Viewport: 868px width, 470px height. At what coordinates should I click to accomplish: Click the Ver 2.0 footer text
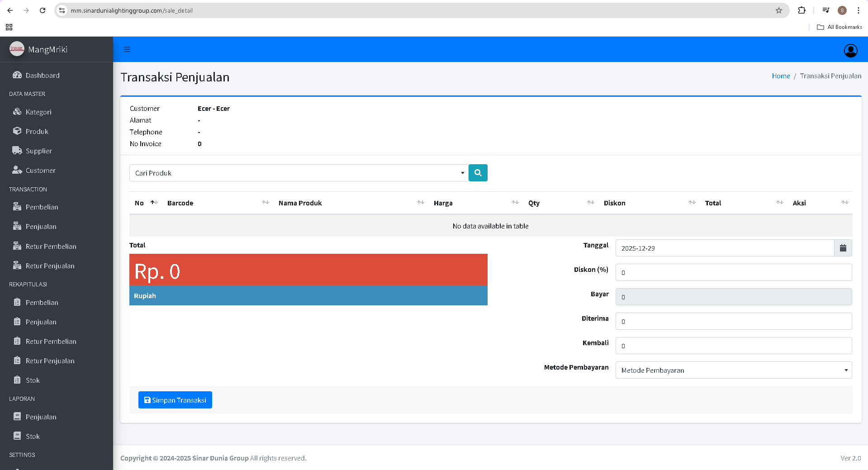point(851,458)
